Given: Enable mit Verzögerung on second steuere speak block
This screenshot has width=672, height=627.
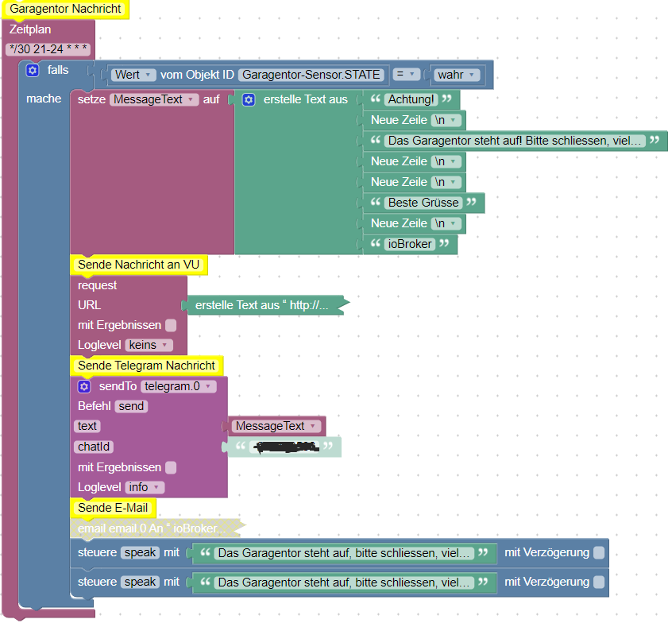Looking at the screenshot, I should pos(599,582).
